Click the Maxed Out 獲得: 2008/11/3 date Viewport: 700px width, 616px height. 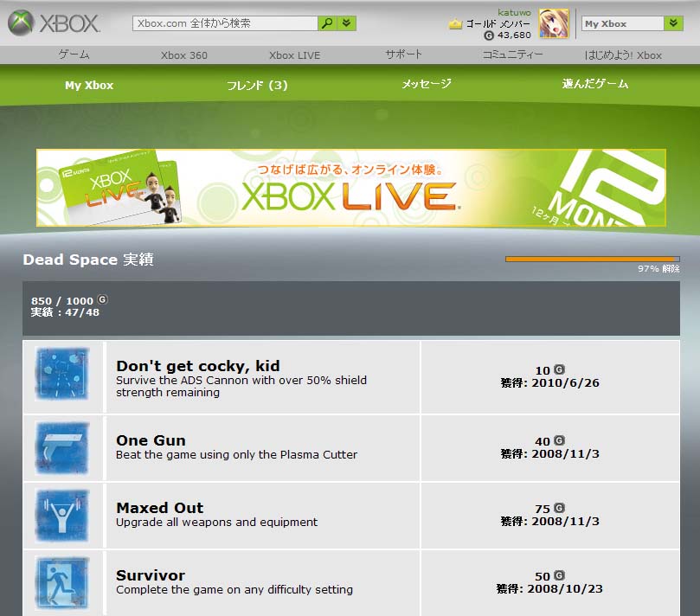tap(550, 522)
